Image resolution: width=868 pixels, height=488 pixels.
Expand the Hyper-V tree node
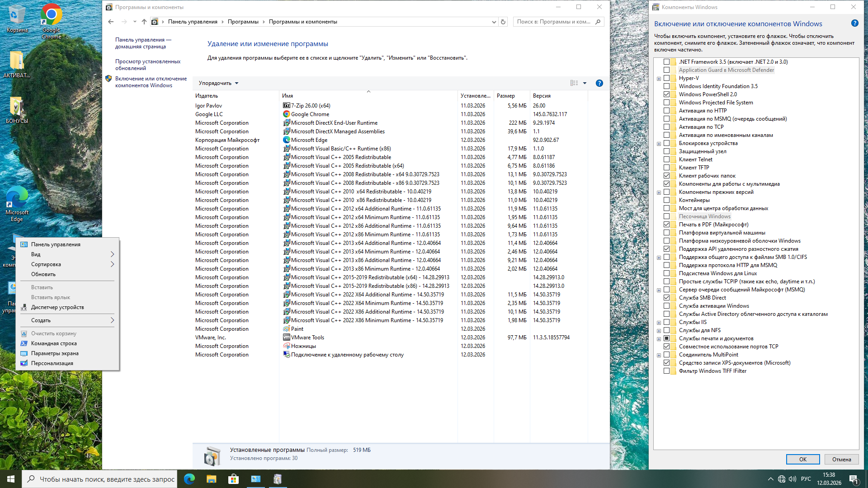[659, 79]
